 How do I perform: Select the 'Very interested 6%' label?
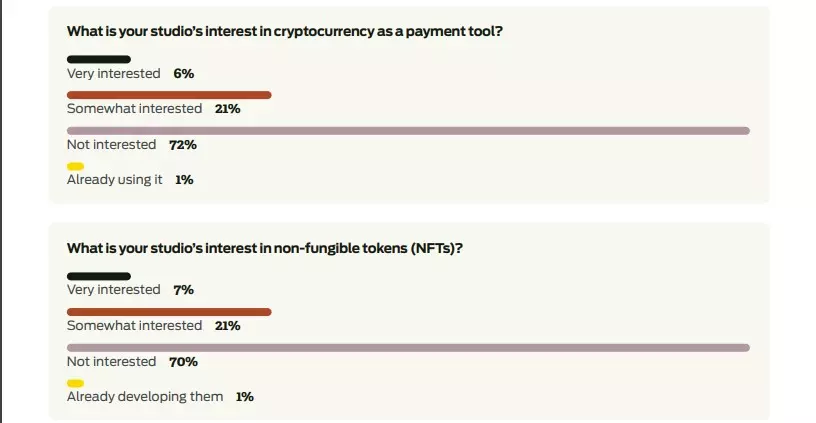point(130,74)
